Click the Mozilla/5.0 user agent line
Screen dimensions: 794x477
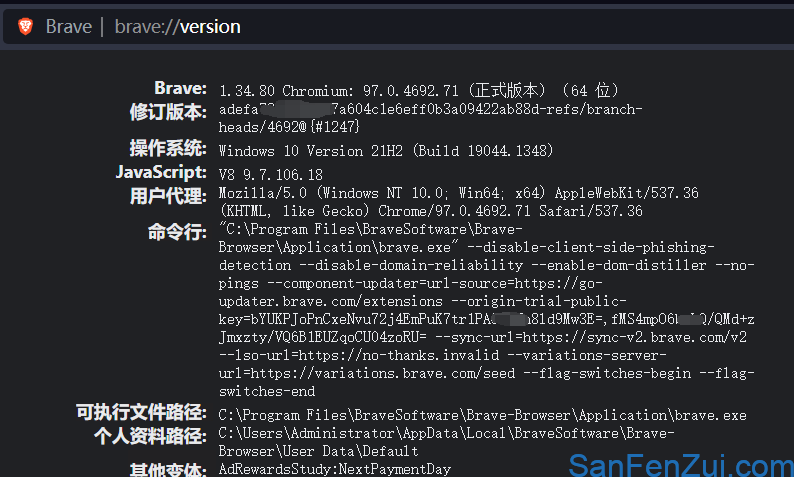[x=458, y=193]
